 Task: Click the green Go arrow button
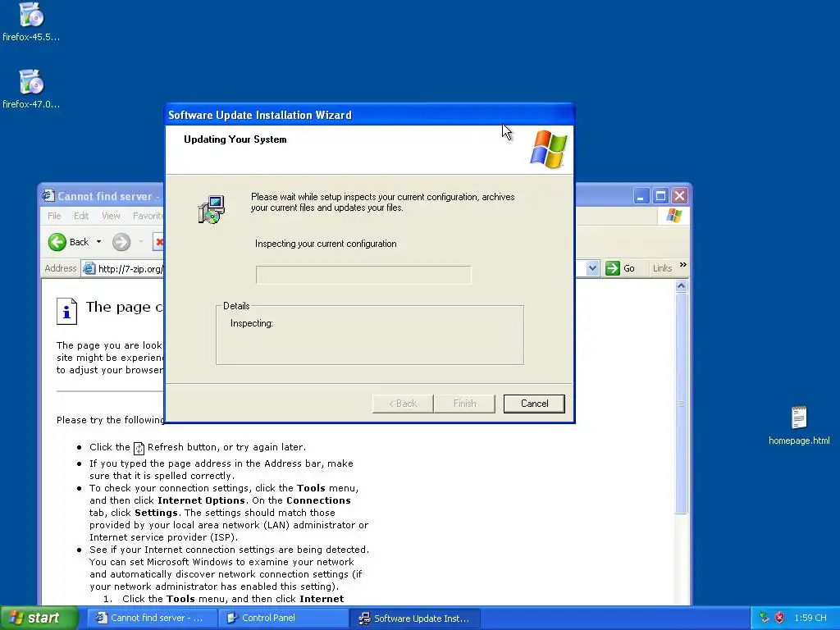click(612, 268)
